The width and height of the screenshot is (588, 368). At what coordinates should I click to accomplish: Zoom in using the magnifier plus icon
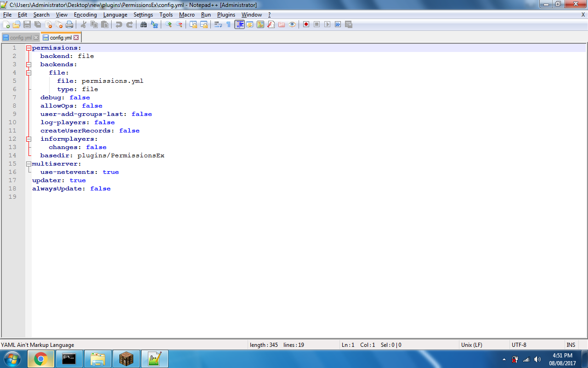[x=169, y=24]
